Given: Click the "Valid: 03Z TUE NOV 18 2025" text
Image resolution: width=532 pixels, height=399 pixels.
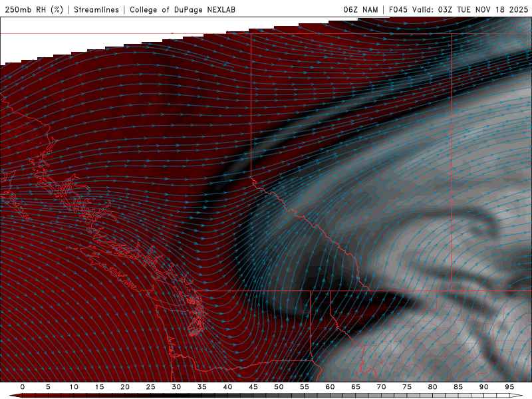Looking at the screenshot, I should coord(470,9).
